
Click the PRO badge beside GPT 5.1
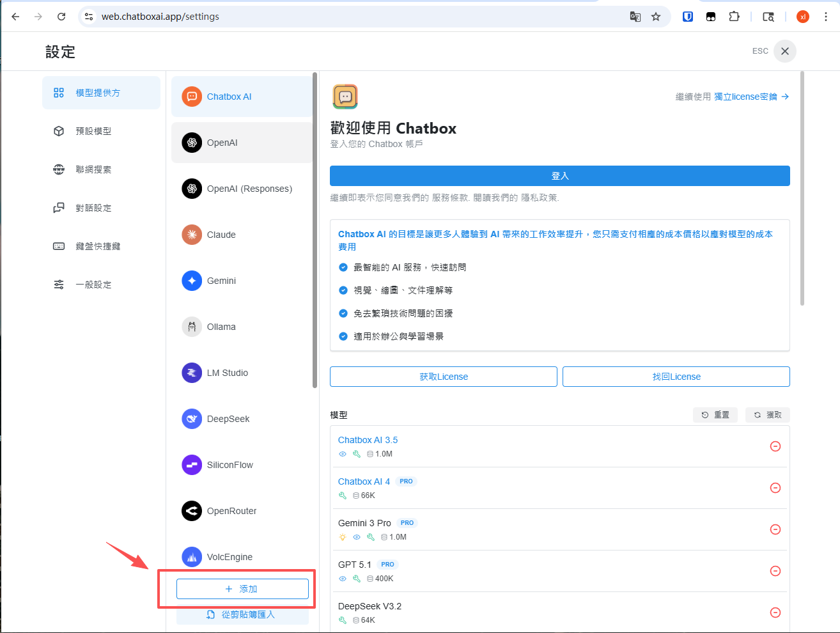click(x=387, y=565)
